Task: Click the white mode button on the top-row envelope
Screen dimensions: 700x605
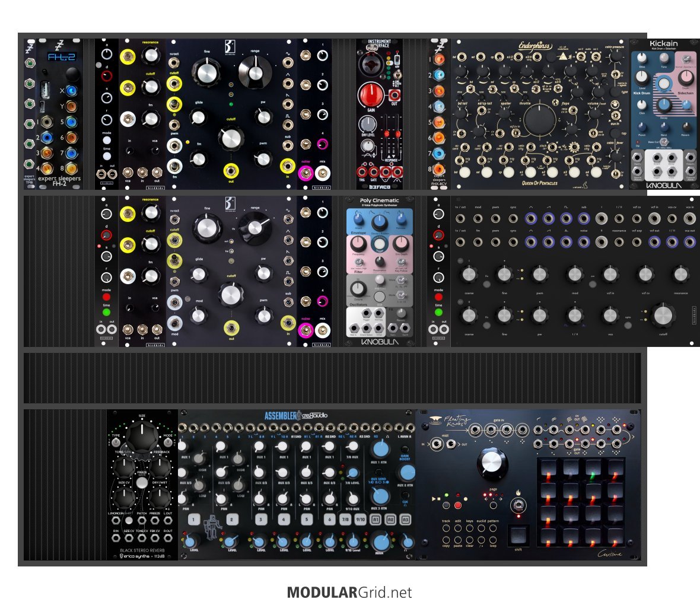Action: point(107,140)
